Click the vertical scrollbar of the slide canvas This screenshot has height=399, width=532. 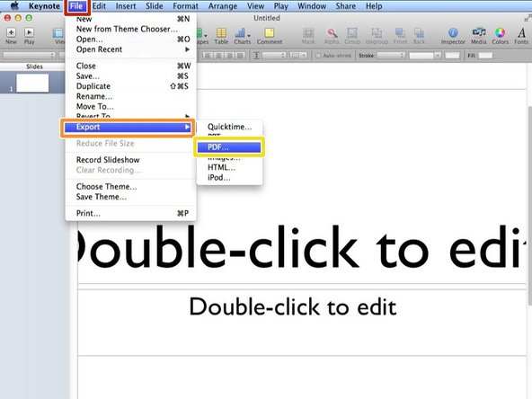[x=529, y=206]
